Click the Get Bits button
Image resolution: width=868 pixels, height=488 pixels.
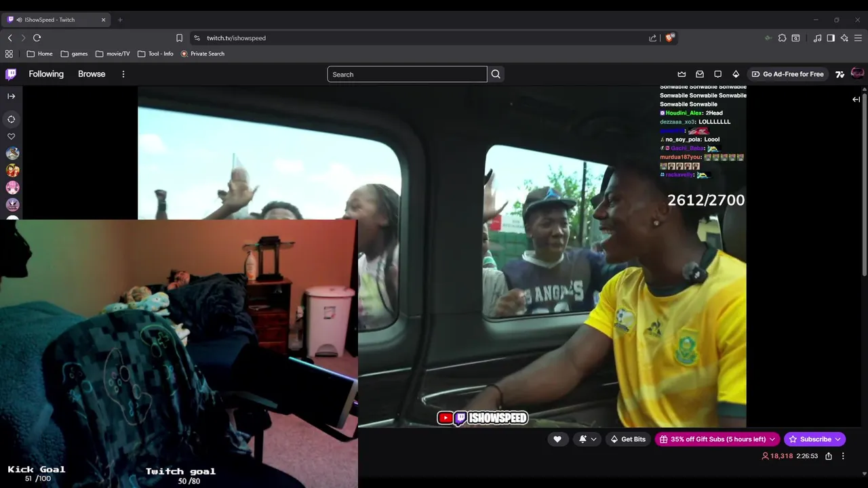coord(627,439)
